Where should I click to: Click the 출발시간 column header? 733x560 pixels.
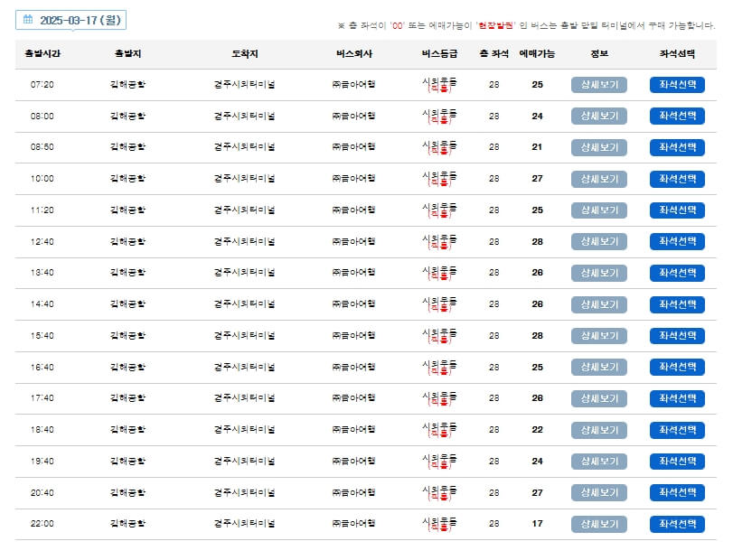point(42,53)
